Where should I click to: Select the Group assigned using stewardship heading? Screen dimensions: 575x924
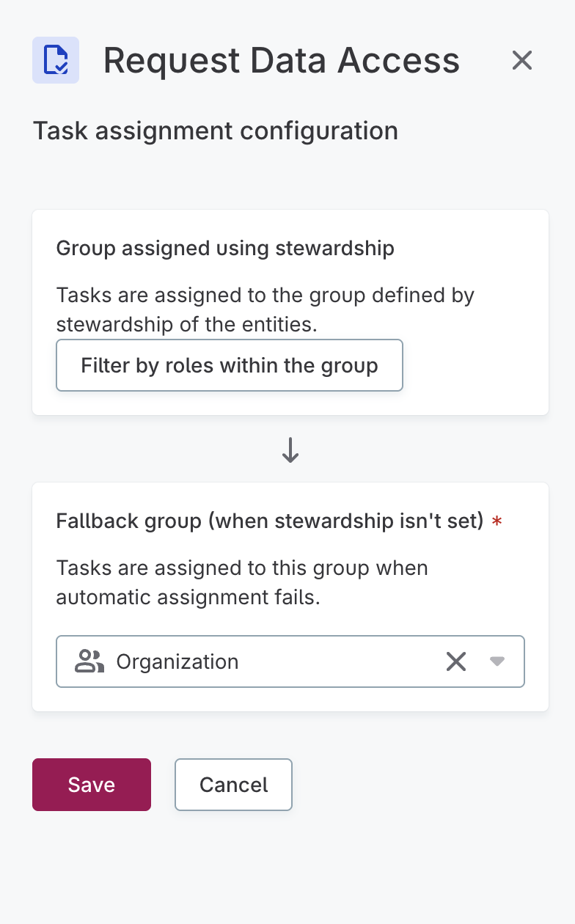click(x=225, y=248)
